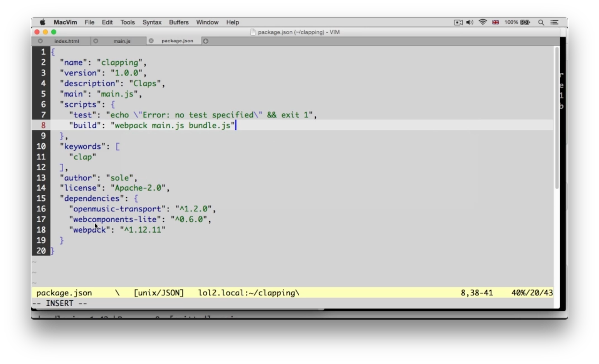Click the 8,38-41 cursor position indicator
The width and height of the screenshot is (599, 364).
pos(477,293)
